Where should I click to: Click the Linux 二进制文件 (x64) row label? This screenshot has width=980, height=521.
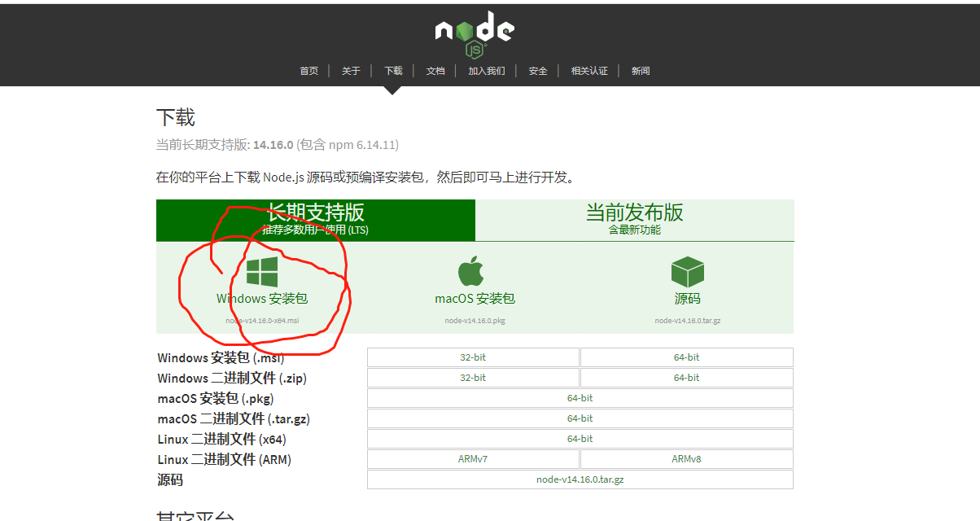point(221,440)
